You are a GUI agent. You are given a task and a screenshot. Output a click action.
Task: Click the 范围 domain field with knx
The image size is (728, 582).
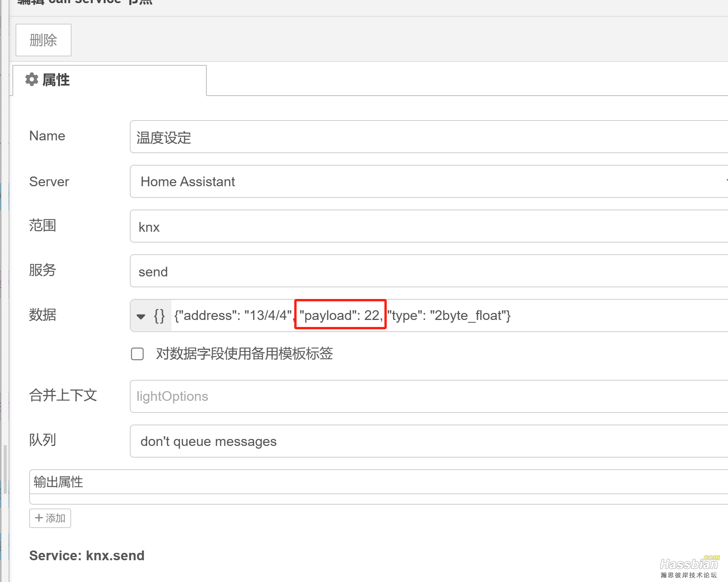(x=429, y=226)
